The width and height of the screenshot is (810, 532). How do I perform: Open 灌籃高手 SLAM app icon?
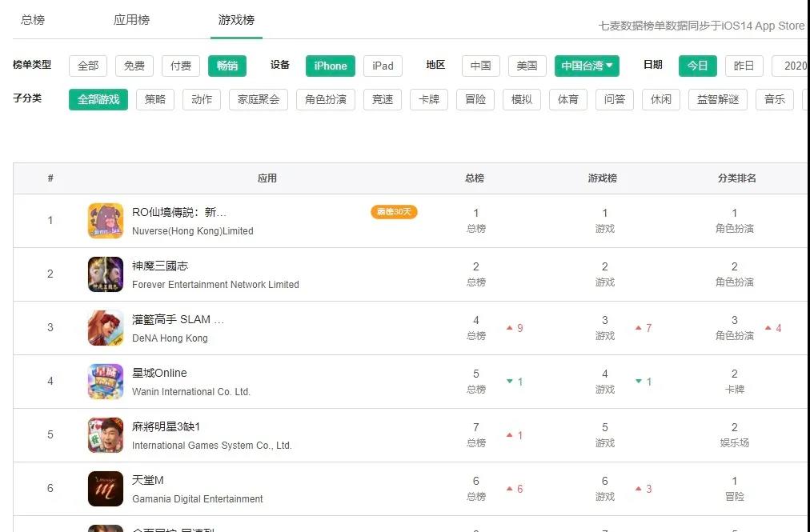pos(106,328)
